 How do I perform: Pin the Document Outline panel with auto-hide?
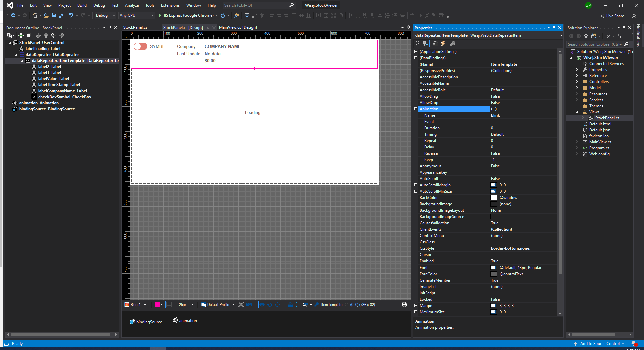tap(110, 28)
